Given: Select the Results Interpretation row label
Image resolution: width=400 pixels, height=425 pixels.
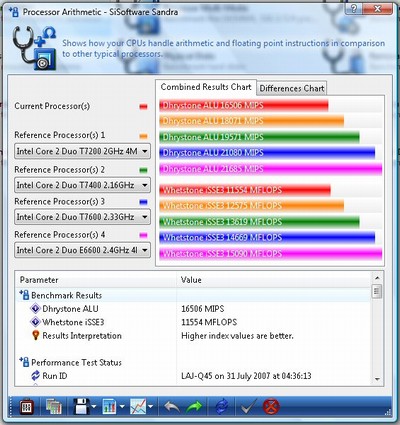Looking at the screenshot, I should coord(82,335).
